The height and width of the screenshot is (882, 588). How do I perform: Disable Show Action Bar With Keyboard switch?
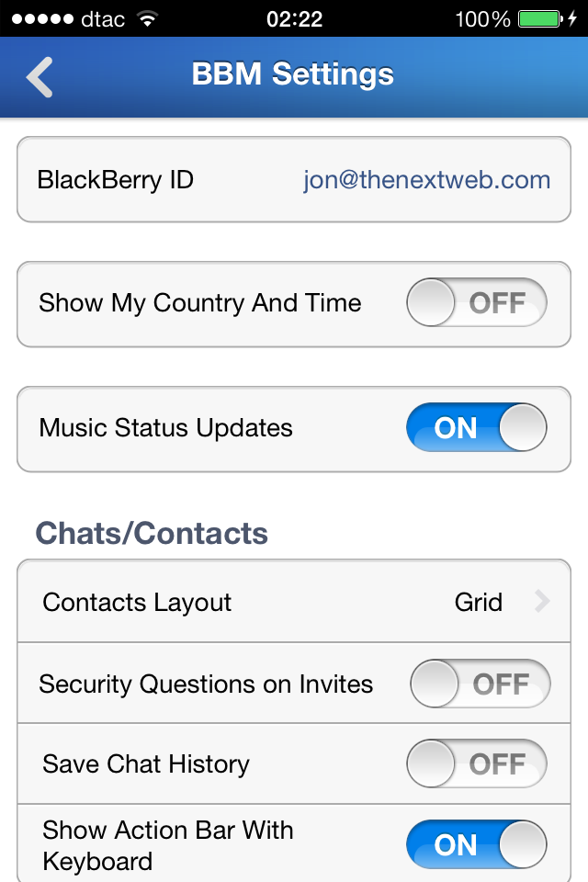coord(477,844)
